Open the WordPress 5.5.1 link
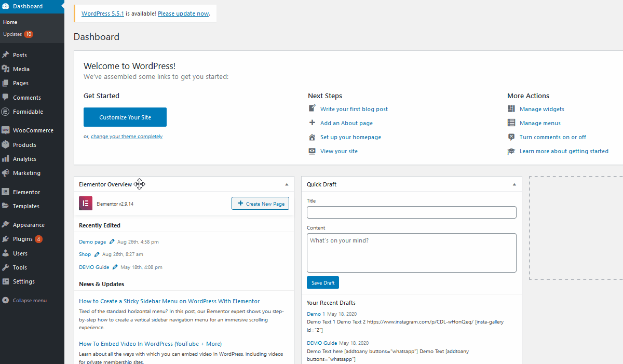The width and height of the screenshot is (623, 364). pos(103,14)
